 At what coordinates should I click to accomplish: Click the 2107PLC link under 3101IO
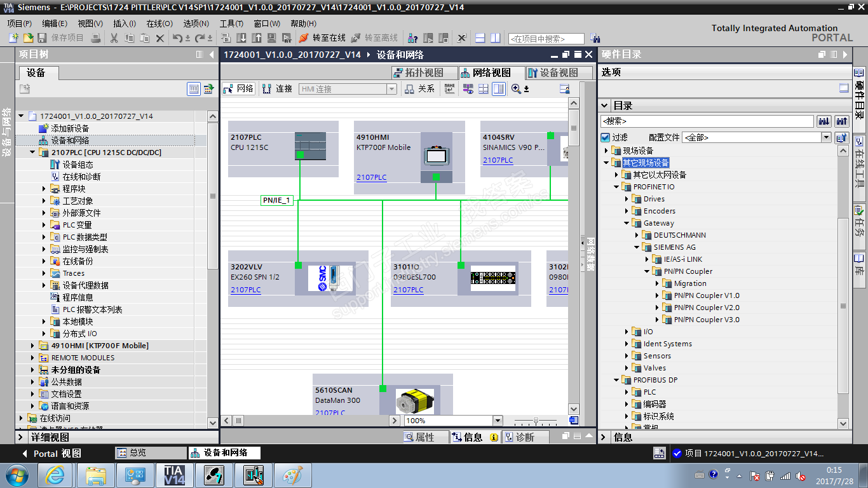click(x=408, y=290)
